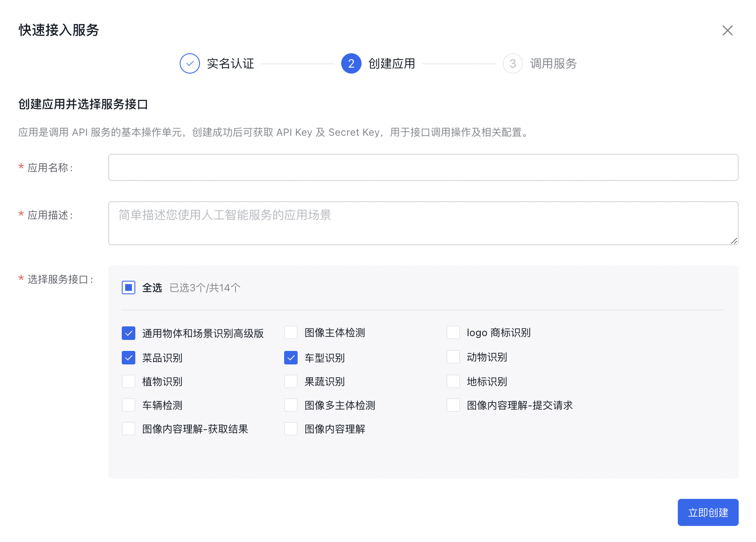Tick 车辆检测 checkbox

click(129, 405)
